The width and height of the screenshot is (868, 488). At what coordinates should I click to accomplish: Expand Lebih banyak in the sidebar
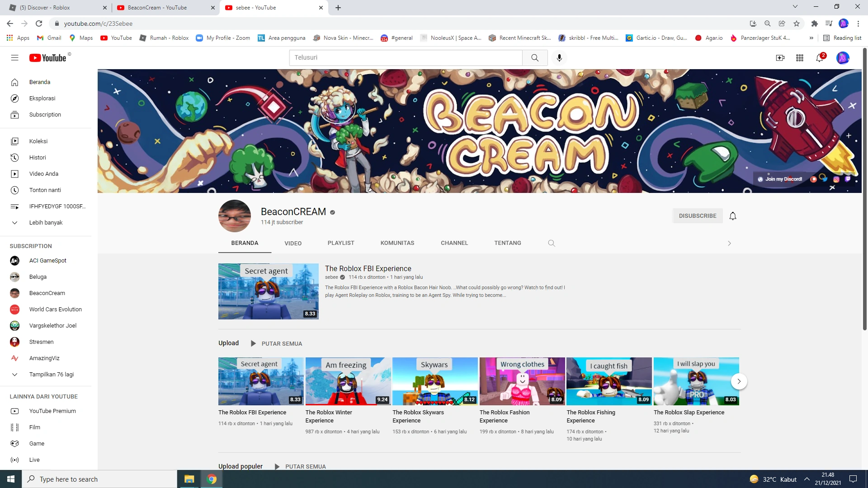(46, 222)
